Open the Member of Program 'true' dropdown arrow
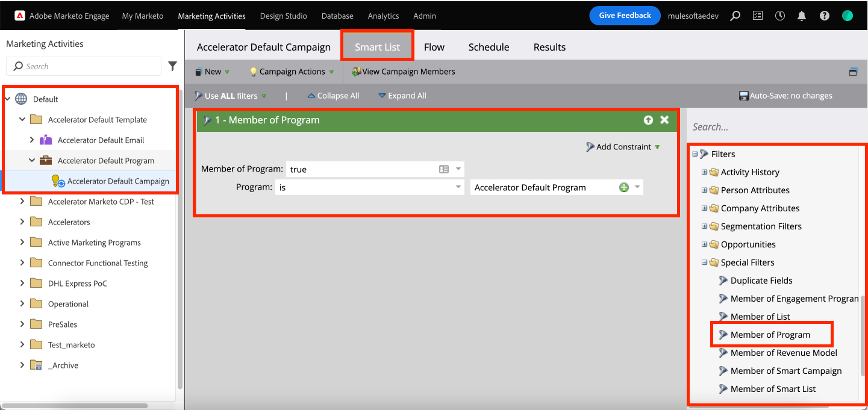Viewport: 868px width, 410px height. (x=458, y=169)
